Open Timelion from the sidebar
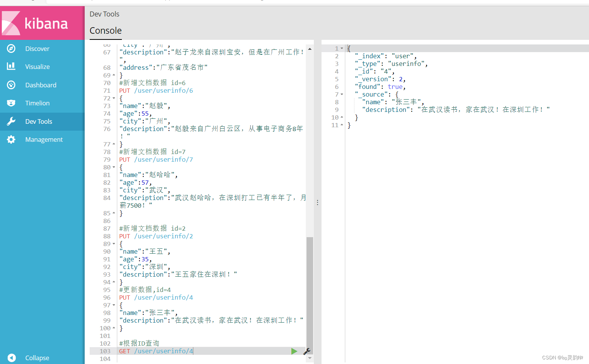Viewport: 589px width, 364px height. 37,103
